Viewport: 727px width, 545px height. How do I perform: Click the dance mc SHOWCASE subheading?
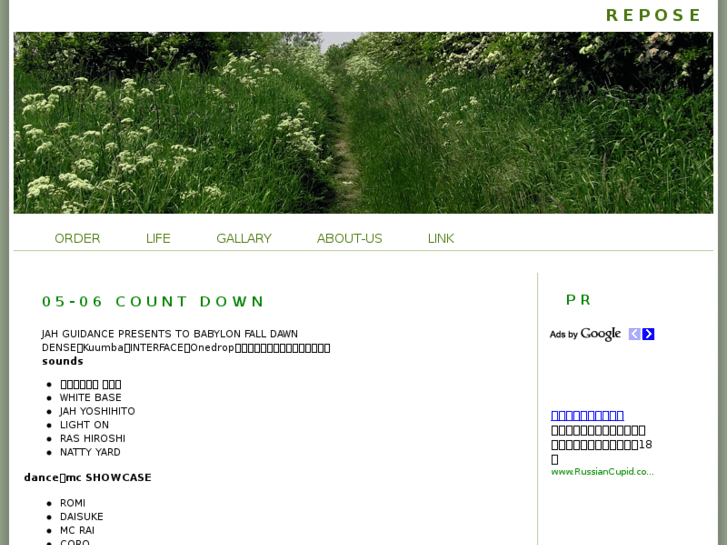coord(88,478)
